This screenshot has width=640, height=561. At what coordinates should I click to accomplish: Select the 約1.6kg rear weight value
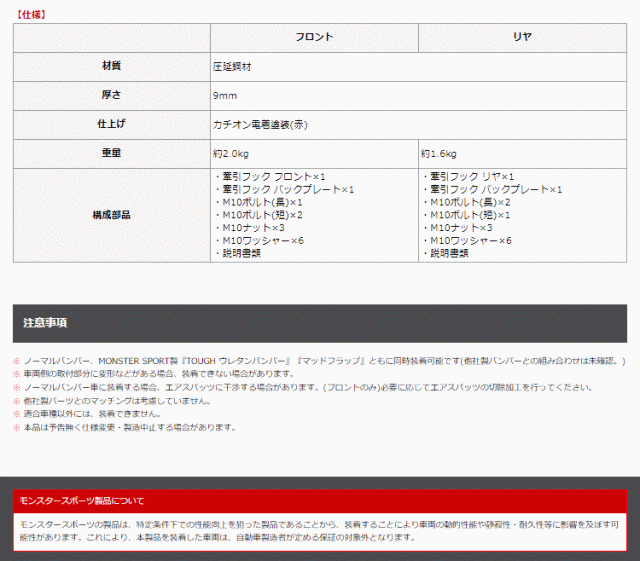pyautogui.click(x=440, y=153)
